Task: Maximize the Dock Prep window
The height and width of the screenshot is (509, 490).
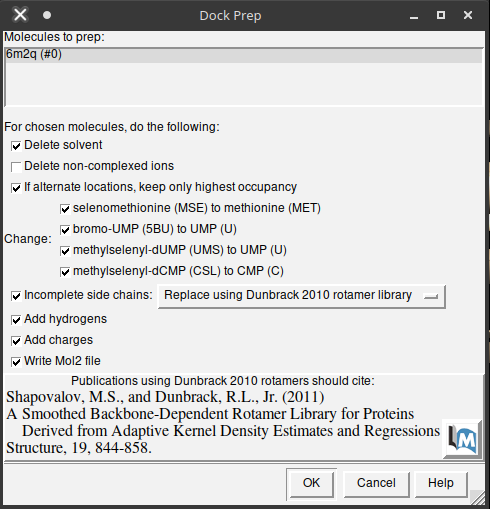Action: [x=441, y=15]
